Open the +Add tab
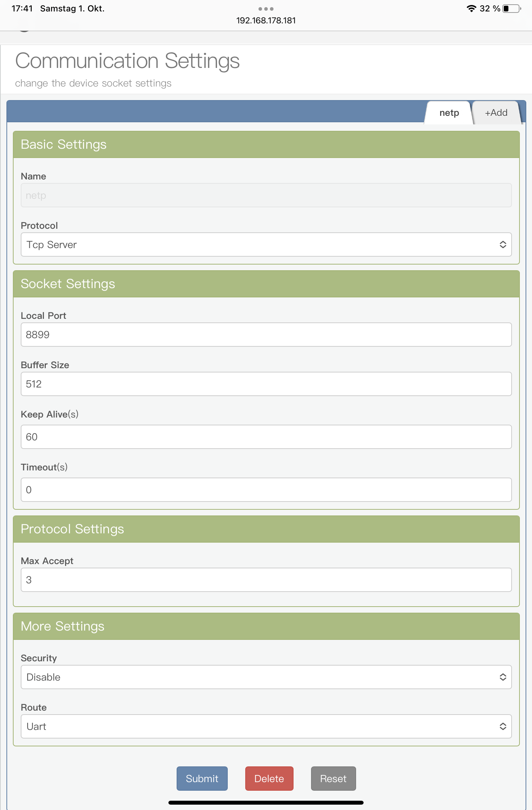This screenshot has height=810, width=532. click(x=496, y=113)
